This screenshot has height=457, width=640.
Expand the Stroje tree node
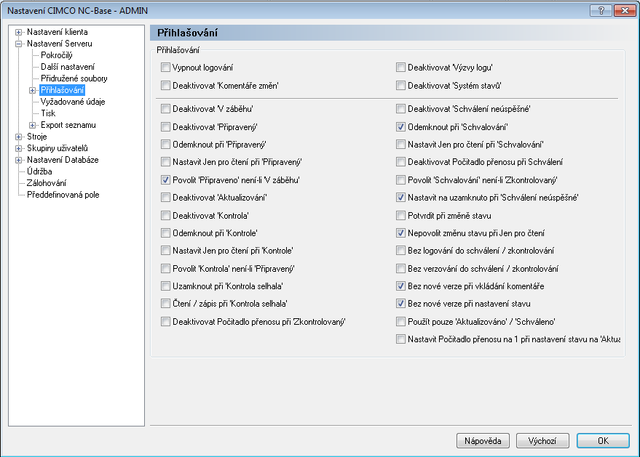(18, 137)
